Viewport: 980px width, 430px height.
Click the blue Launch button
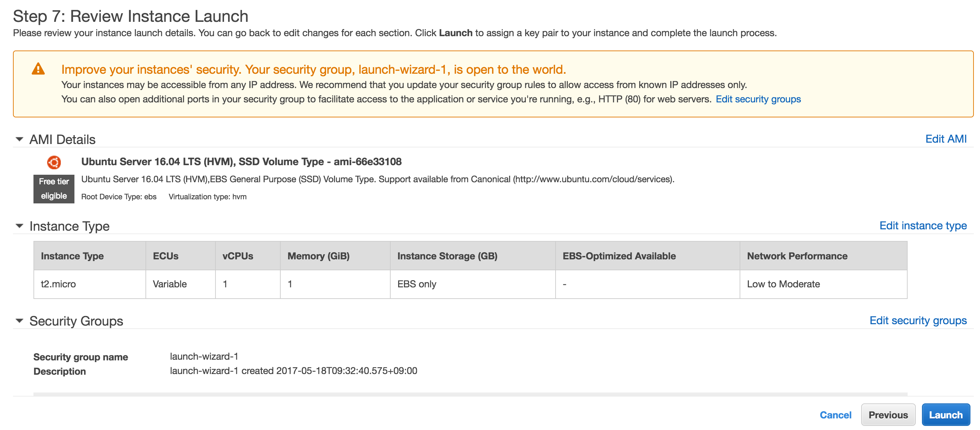946,415
